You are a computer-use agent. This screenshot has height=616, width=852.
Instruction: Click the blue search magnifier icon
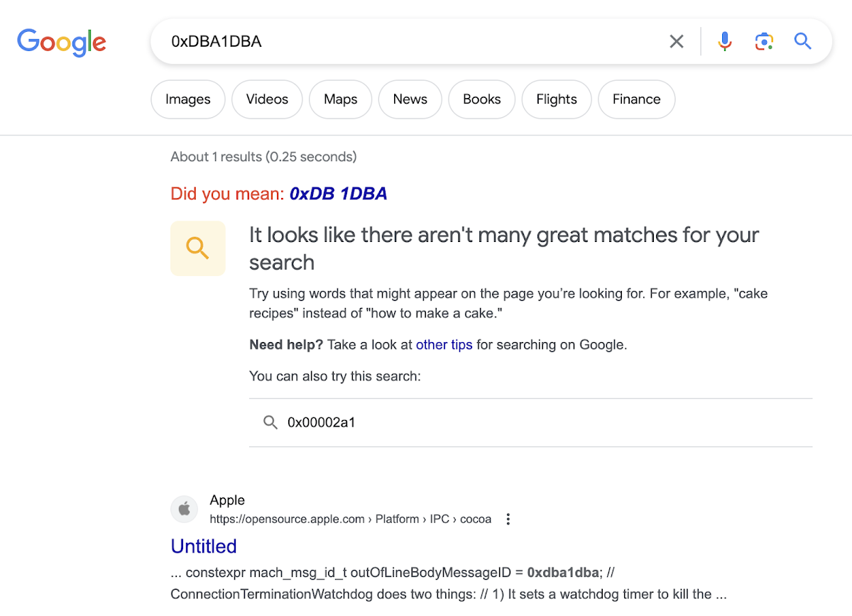(x=802, y=41)
